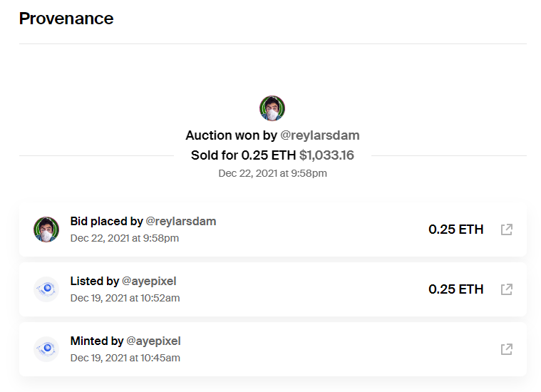Click the $1,033.16 sale price
The height and width of the screenshot is (392, 541).
326,155
